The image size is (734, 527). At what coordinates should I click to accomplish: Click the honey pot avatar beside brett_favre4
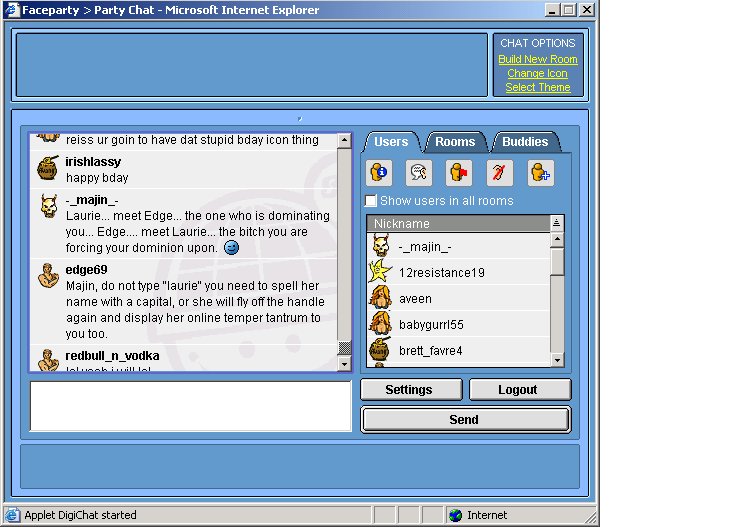[380, 350]
